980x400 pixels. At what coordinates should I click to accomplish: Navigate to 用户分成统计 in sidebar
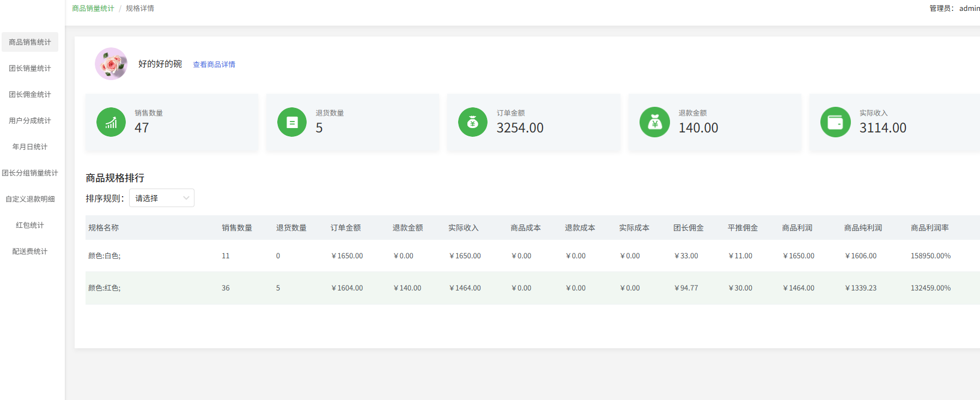pos(30,120)
